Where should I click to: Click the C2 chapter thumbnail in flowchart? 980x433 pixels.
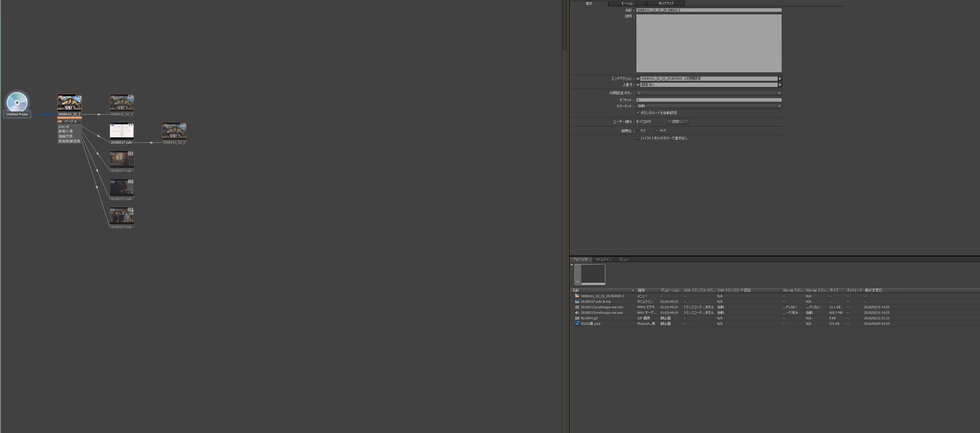pos(122,159)
